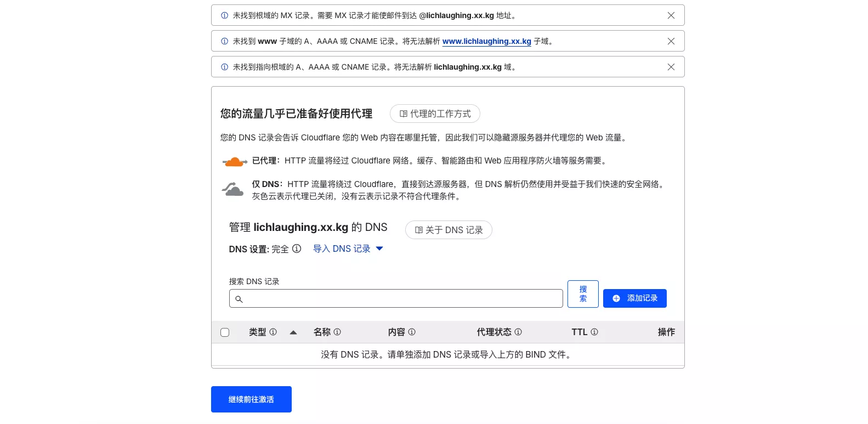Image resolution: width=868 pixels, height=424 pixels.
Task: Click info icon beside 名称 column header
Action: tap(337, 332)
